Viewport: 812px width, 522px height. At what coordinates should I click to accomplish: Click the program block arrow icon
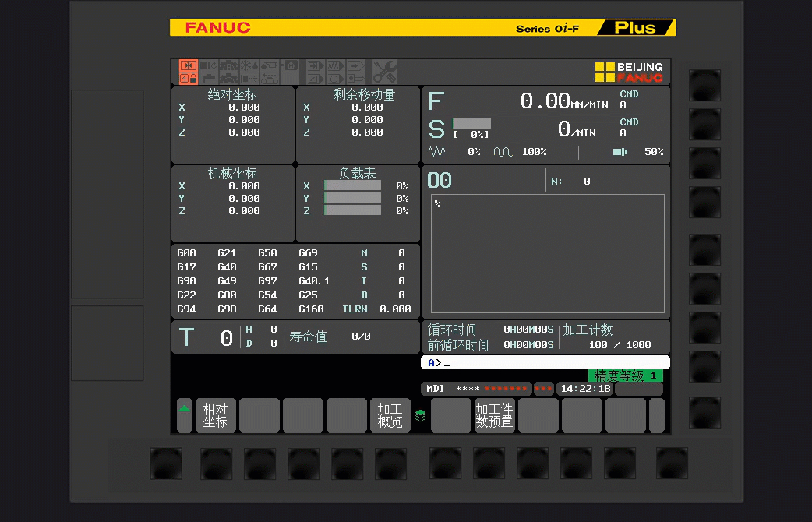click(316, 65)
